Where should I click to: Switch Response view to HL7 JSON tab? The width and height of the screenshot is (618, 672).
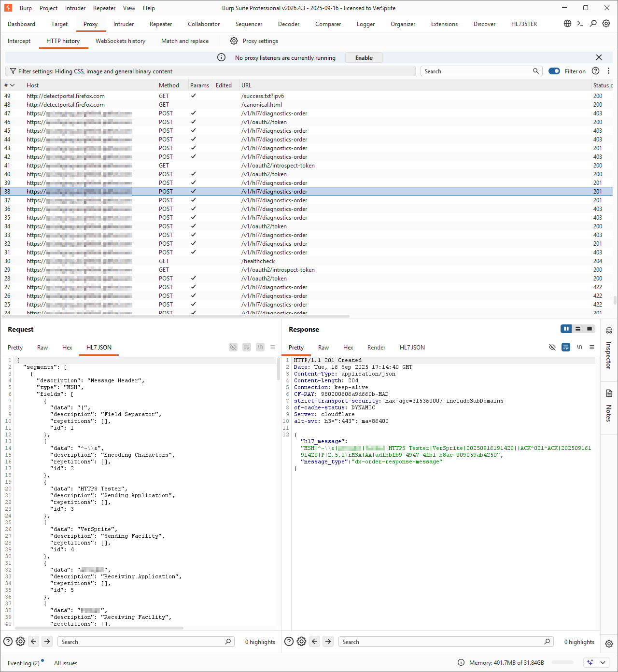(412, 348)
